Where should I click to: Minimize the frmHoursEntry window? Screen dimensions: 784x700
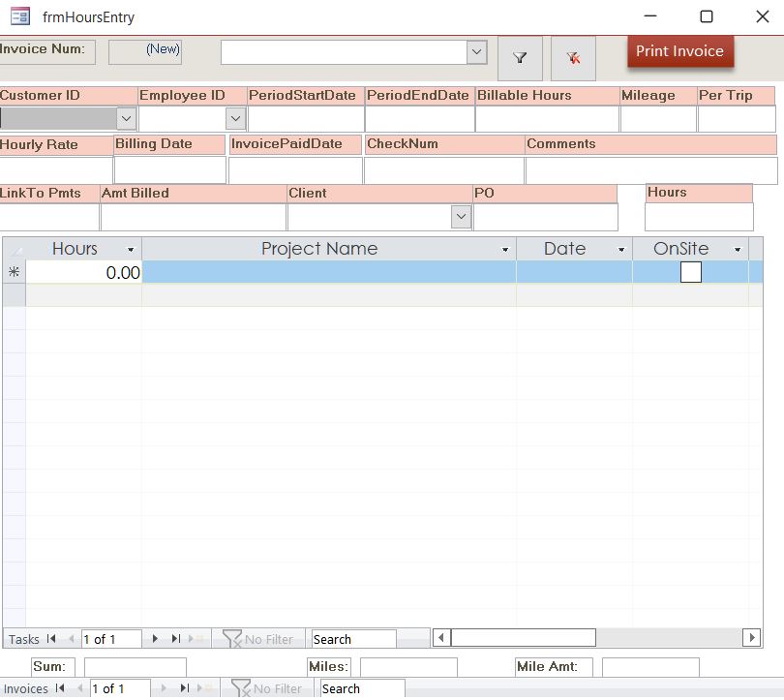[650, 16]
